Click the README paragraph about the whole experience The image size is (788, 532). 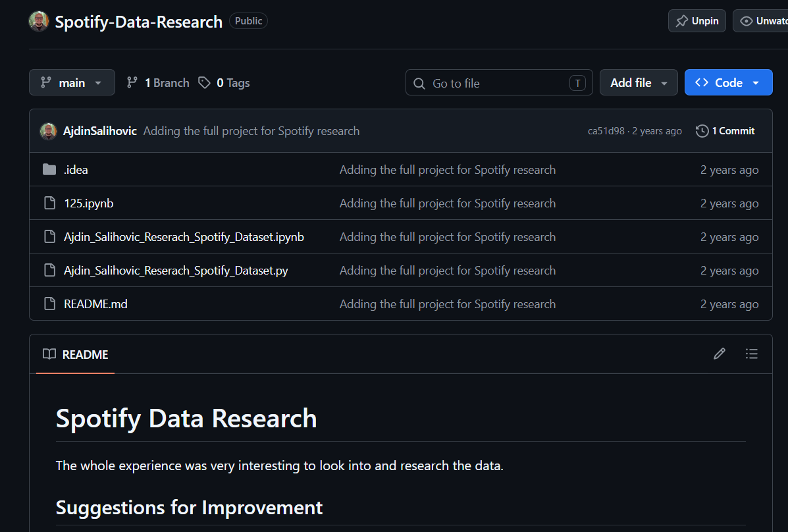279,465
